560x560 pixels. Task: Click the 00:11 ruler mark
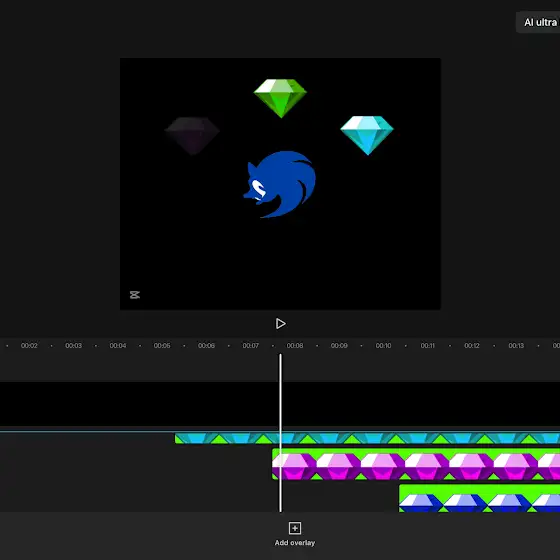tap(428, 345)
